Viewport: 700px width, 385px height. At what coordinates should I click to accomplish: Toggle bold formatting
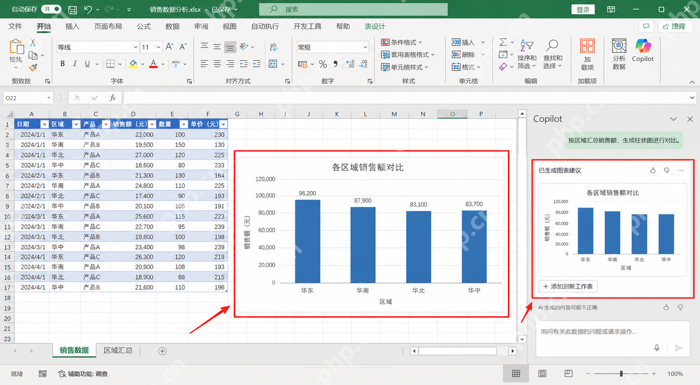62,64
